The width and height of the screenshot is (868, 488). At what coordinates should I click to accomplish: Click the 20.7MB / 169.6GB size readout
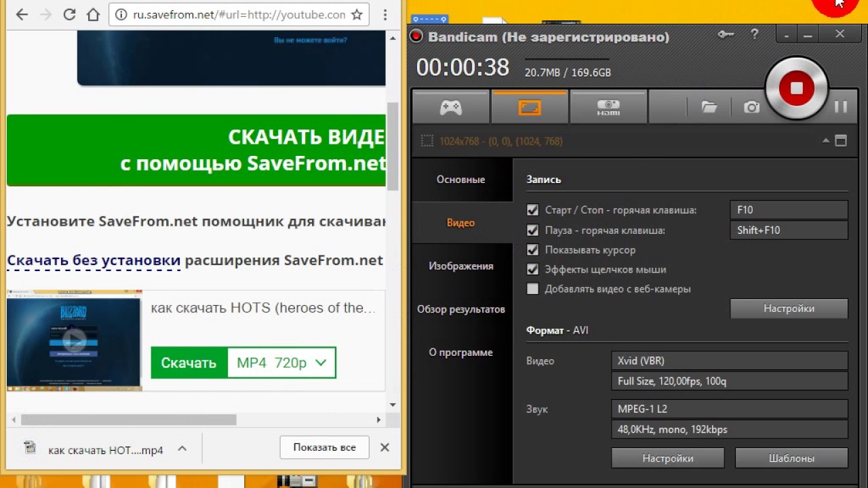tap(568, 73)
